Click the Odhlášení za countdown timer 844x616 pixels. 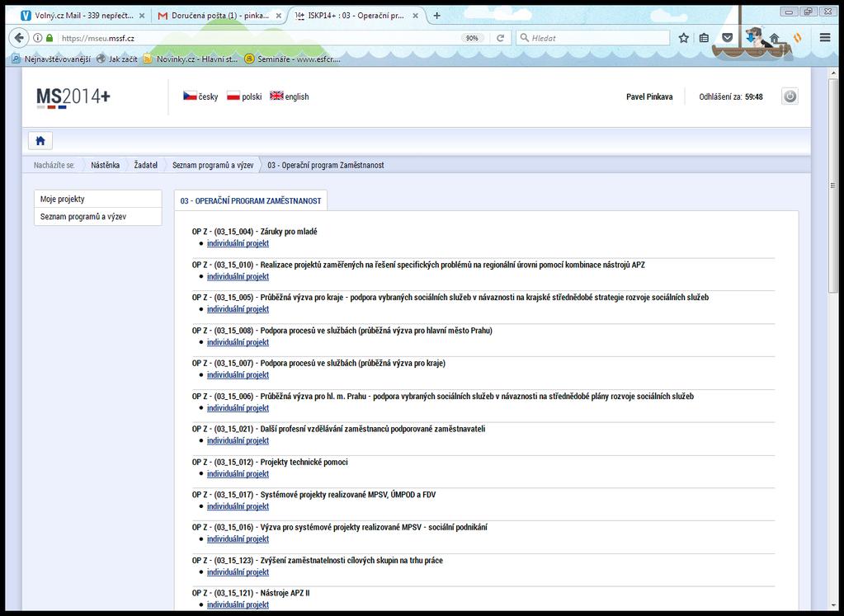pyautogui.click(x=730, y=96)
